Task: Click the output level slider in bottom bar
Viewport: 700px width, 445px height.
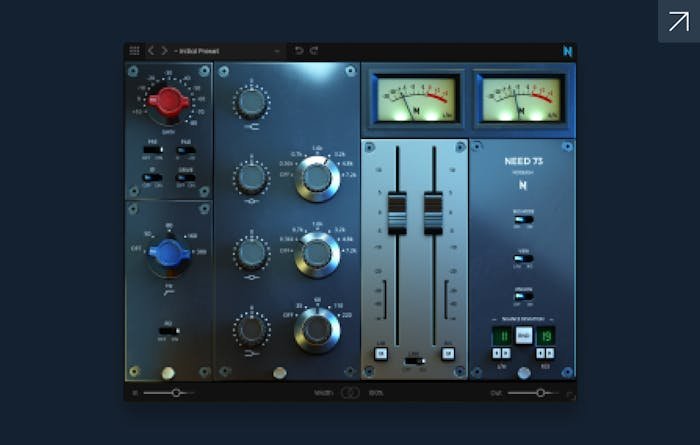Action: (x=541, y=393)
